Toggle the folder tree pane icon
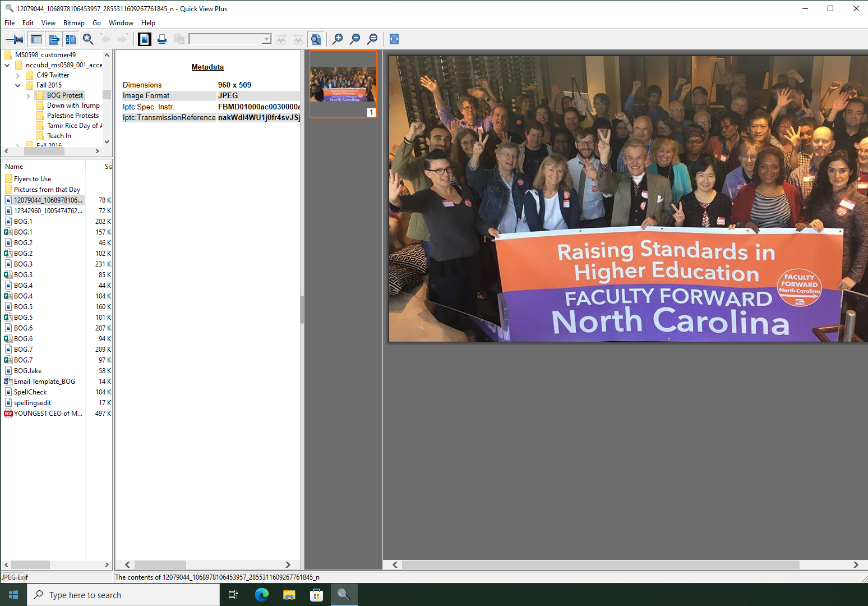The image size is (868, 606). [36, 39]
